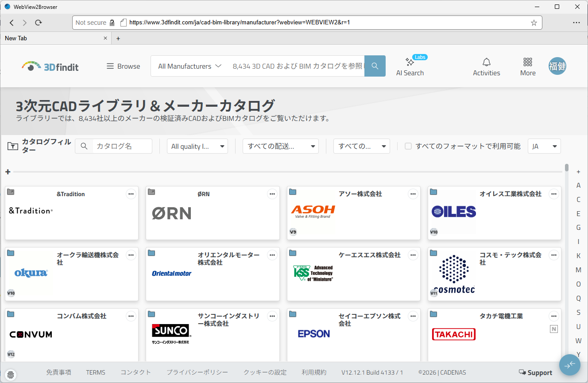The width and height of the screenshot is (588, 383).
Task: Open the EPSON catalog thumbnail
Action: pos(313,334)
